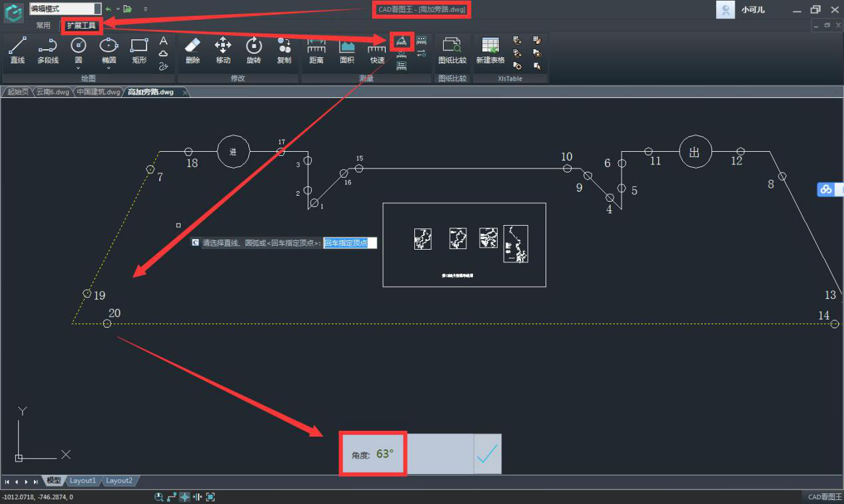844x504 pixels.
Task: Click the 删除 eraser tool
Action: [192, 51]
